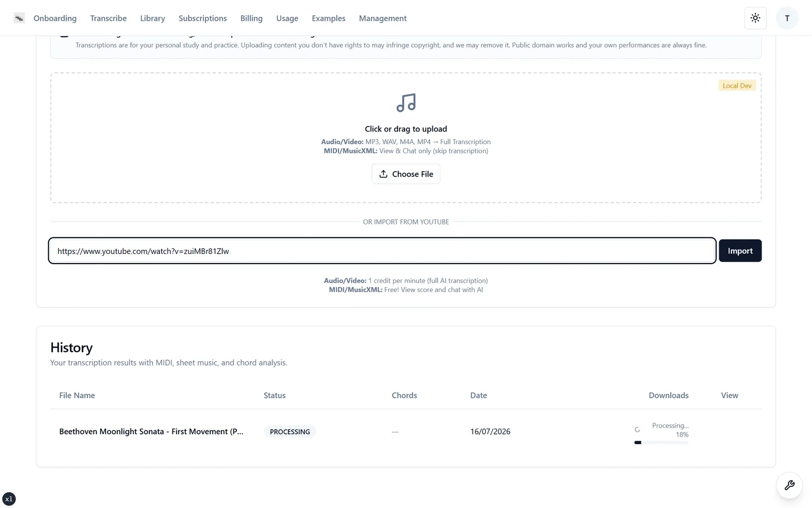Click the app logo icon
Viewport: 812px width, 508px height.
[x=19, y=18]
